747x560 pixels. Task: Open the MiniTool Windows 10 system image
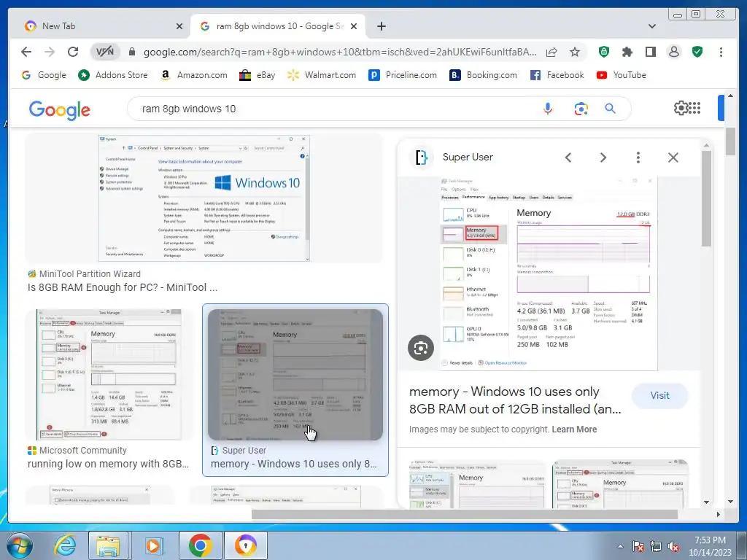point(204,198)
